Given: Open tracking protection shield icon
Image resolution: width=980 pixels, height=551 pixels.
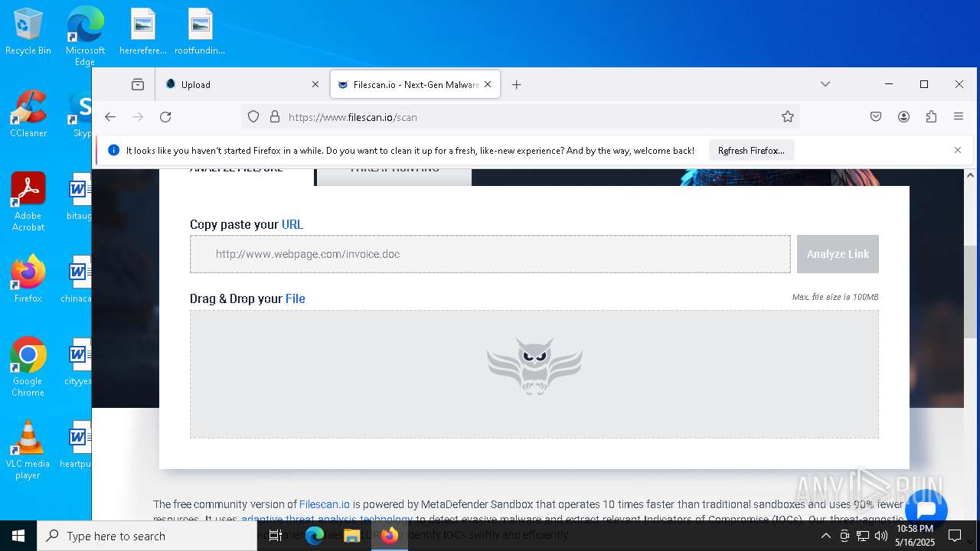Looking at the screenshot, I should point(253,117).
